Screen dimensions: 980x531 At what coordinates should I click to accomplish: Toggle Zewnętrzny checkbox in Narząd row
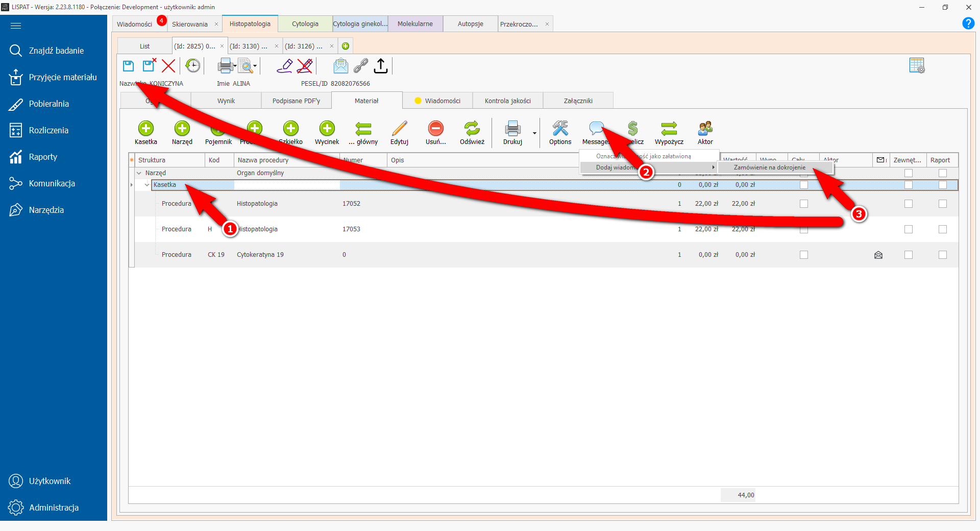click(x=909, y=173)
